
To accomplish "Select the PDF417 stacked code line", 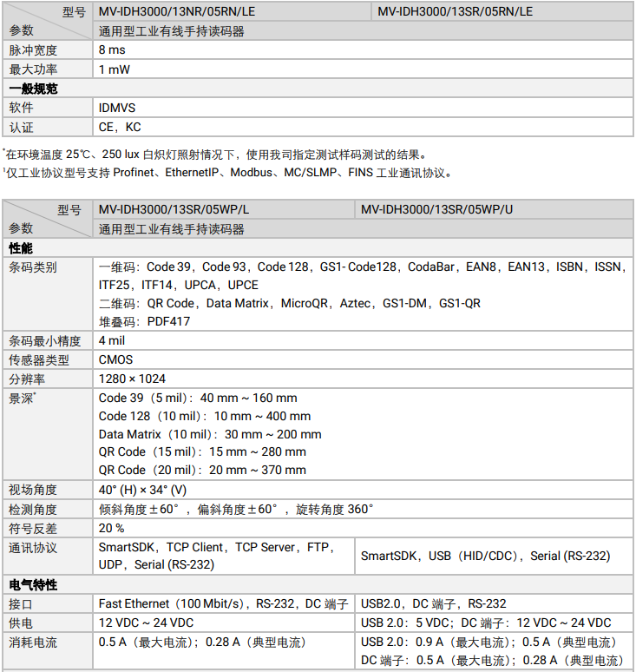I will pyautogui.click(x=144, y=321).
